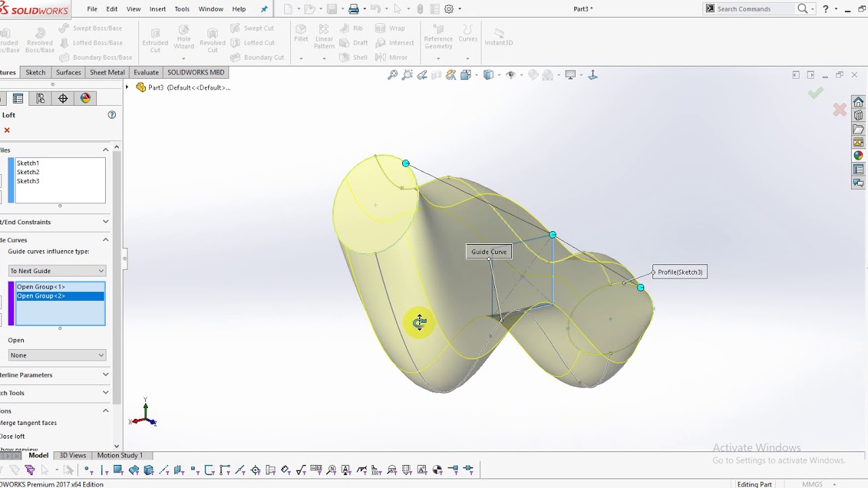Open the Design Library task pane icon
The width and height of the screenshot is (868, 488).
(859, 116)
